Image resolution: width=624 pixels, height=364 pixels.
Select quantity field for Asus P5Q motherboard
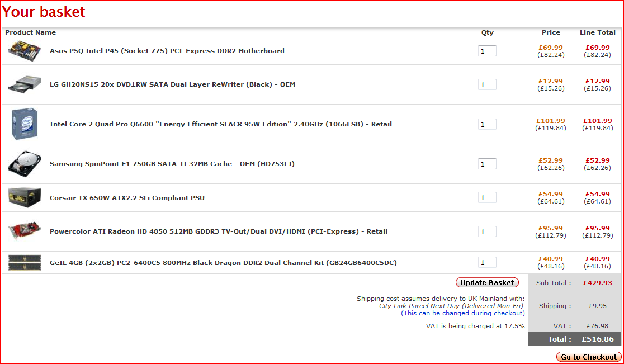487,51
